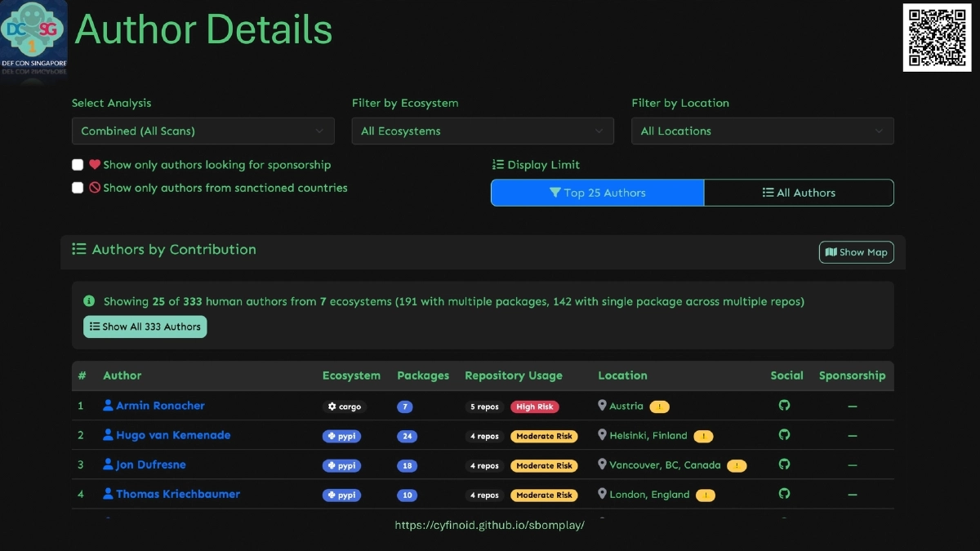This screenshot has height=551, width=980.
Task: Click Show All 333 Authors button
Action: 145,327
